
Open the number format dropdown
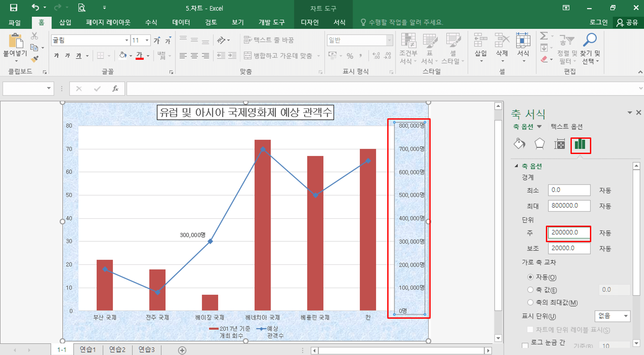coord(389,40)
